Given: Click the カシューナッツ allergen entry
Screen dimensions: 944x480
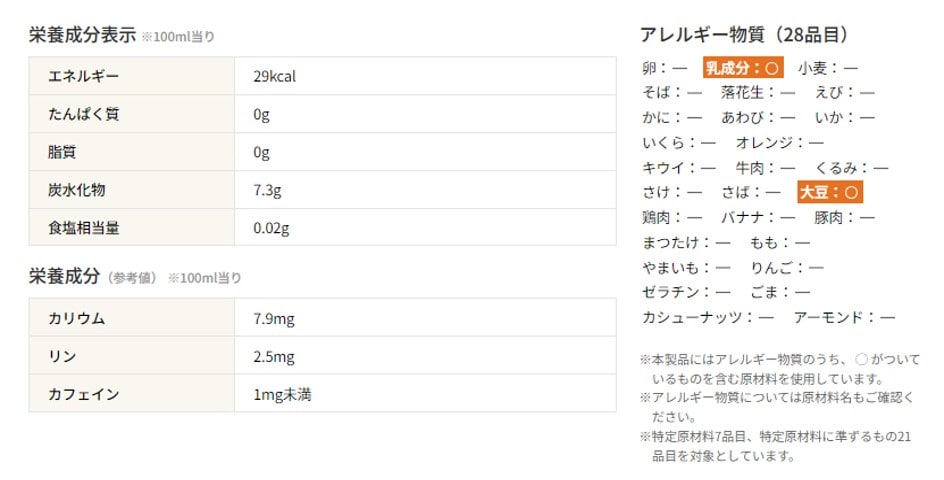Looking at the screenshot, I should 707,317.
